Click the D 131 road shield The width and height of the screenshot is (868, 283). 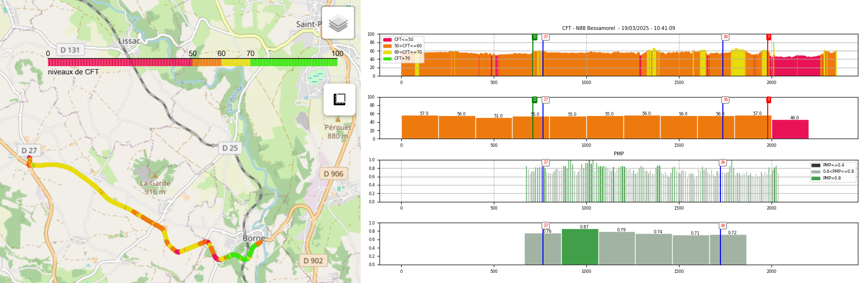(70, 50)
